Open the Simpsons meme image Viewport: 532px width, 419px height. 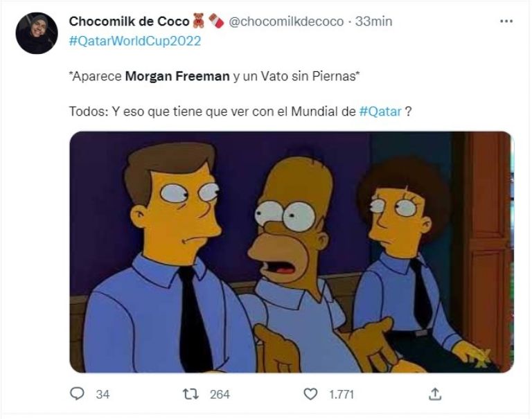point(292,252)
